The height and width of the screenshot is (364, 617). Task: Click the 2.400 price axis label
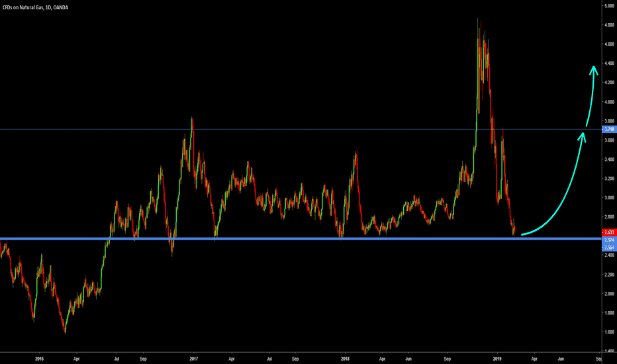click(x=609, y=255)
